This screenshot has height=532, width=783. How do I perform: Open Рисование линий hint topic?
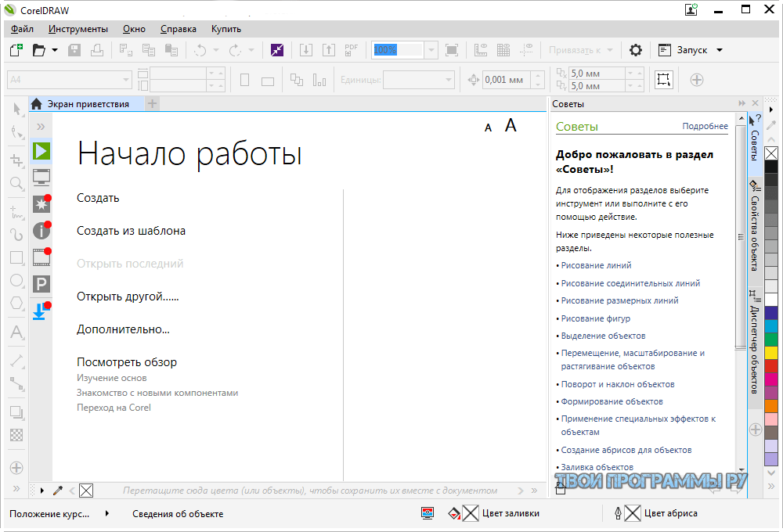596,265
